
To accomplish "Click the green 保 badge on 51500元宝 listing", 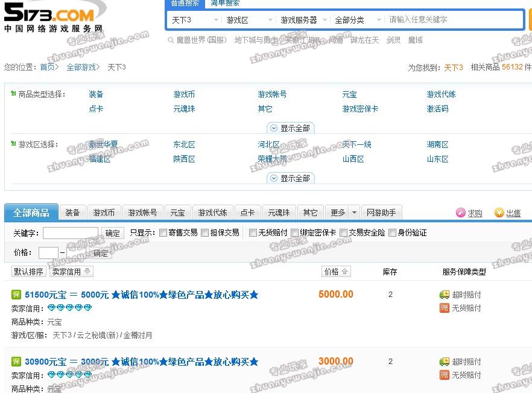I will pyautogui.click(x=16, y=295).
